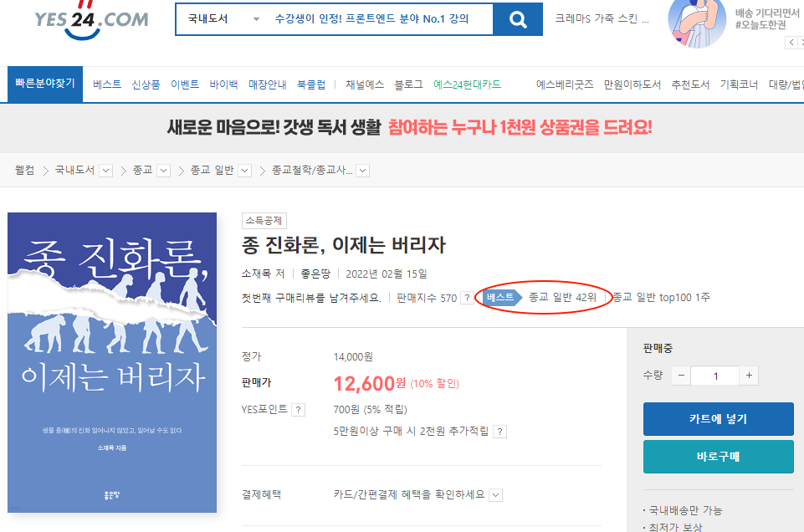Click the book title 종 진화론, 이제는 버리자

pyautogui.click(x=344, y=245)
